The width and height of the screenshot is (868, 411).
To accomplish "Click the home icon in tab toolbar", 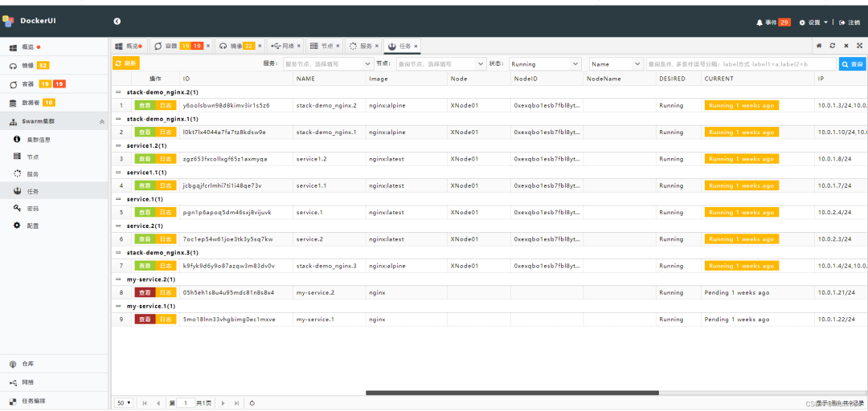I will 819,46.
